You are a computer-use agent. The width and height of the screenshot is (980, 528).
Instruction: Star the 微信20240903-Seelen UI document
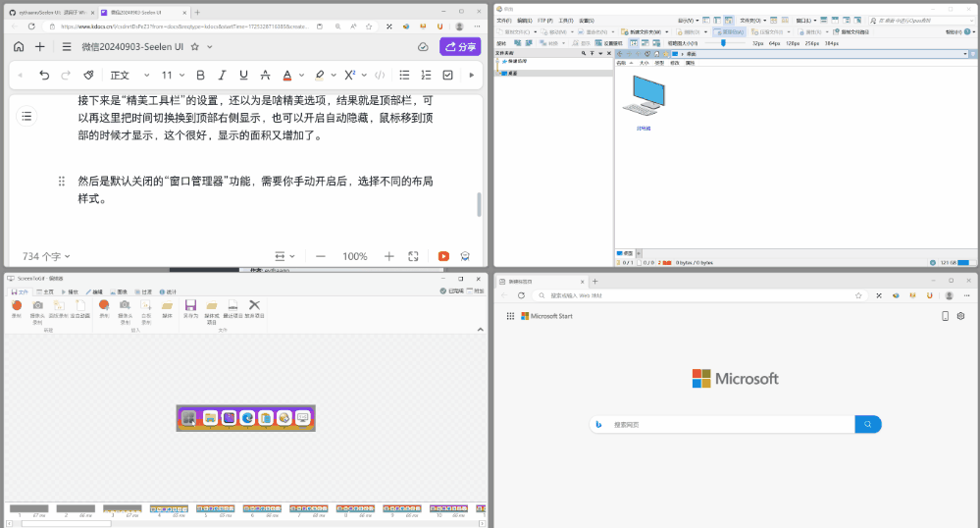point(195,46)
